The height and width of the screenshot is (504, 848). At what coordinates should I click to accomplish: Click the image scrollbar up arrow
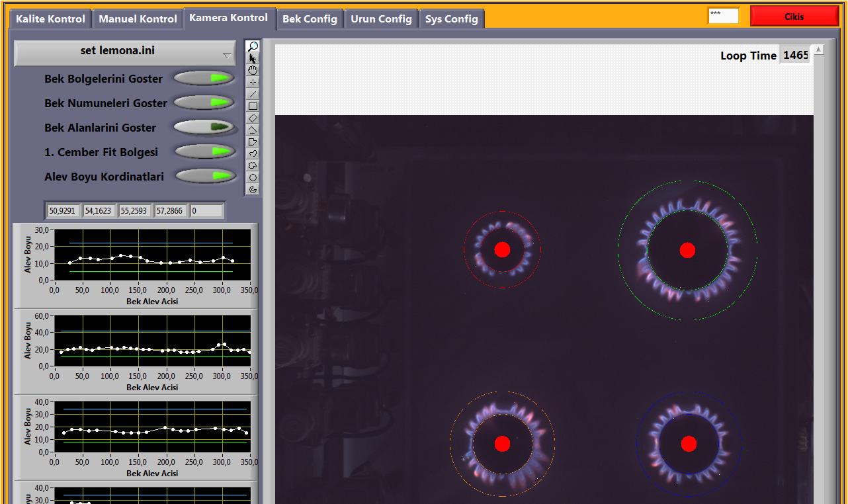point(819,50)
